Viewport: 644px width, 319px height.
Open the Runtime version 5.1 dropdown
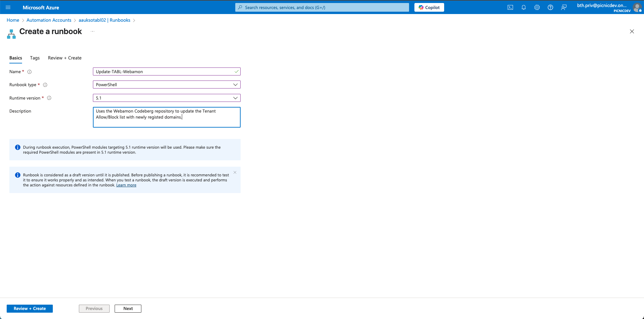pos(167,98)
